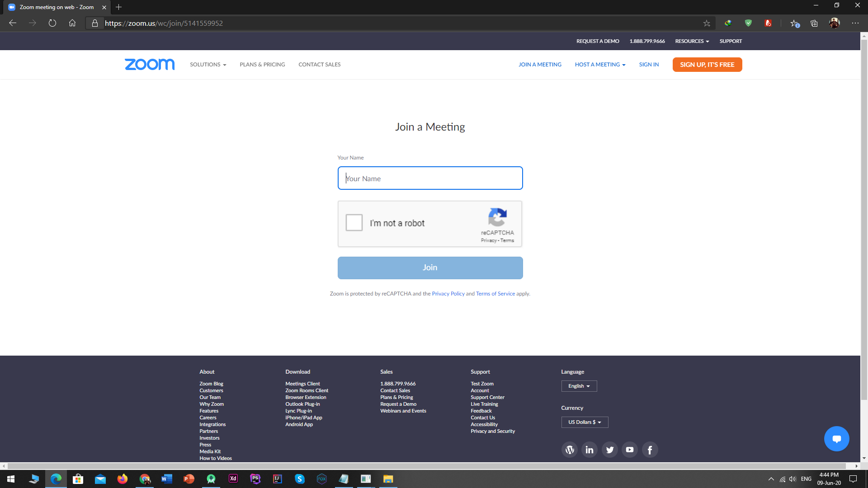Open the Test Zoom support link
The width and height of the screenshot is (868, 488).
click(482, 384)
